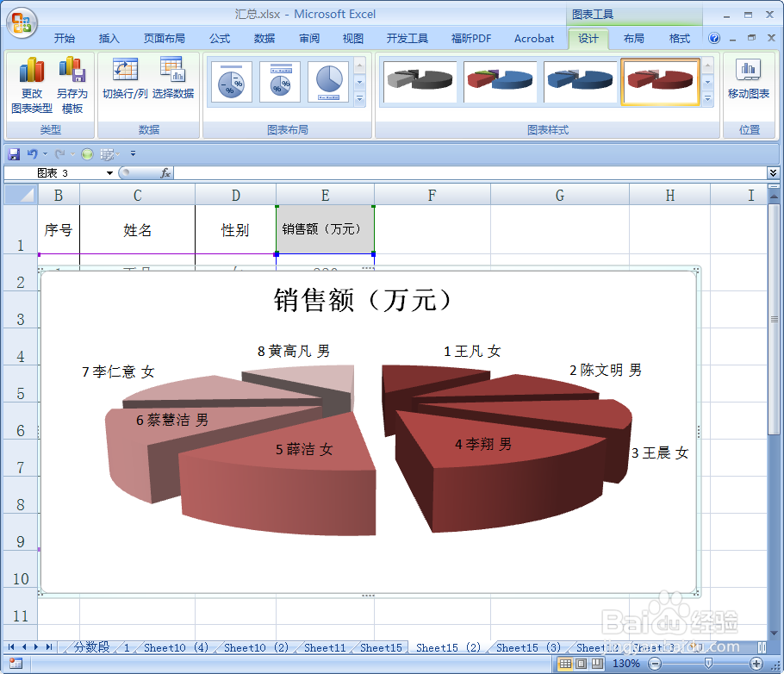The height and width of the screenshot is (674, 784).
Task: Choose first pie chart layout thumbnail
Action: point(231,82)
